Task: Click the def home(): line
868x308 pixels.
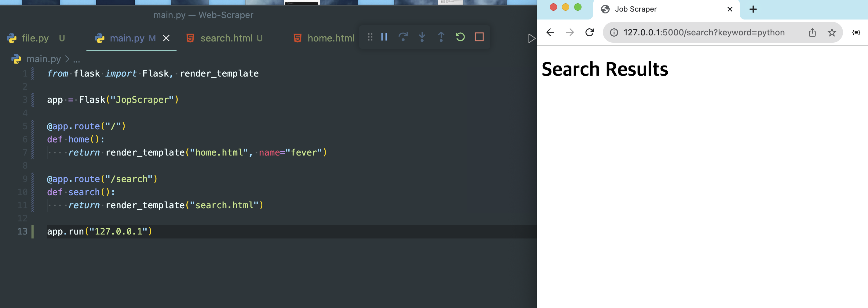Action: tap(76, 139)
